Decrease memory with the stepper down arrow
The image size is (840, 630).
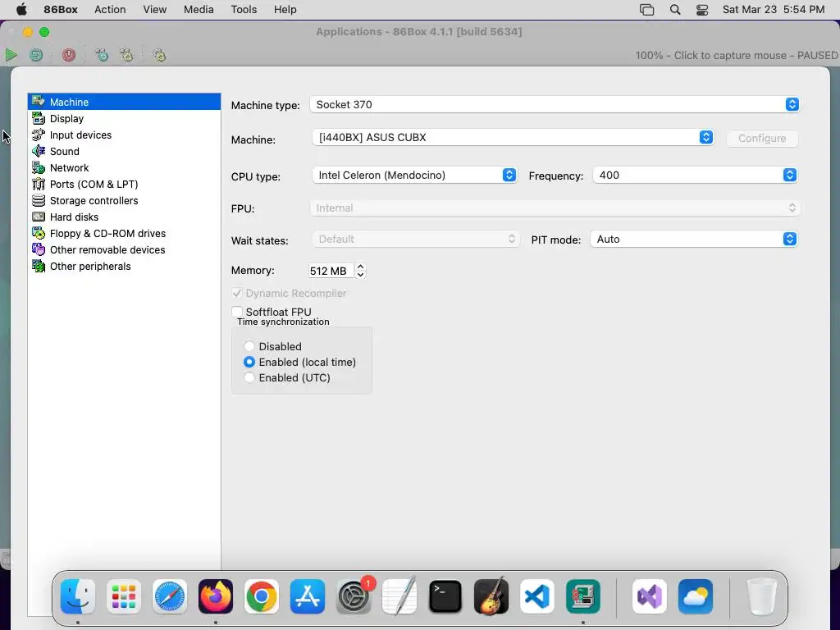[361, 275]
